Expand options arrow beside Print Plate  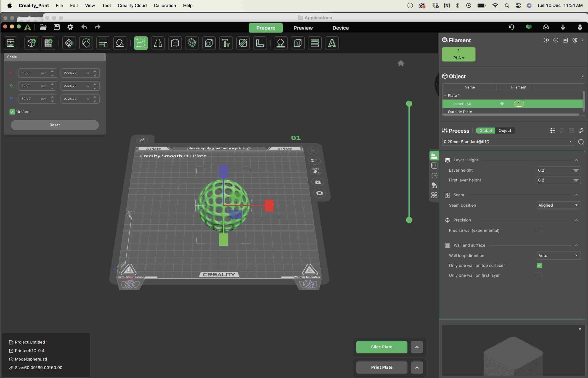[x=417, y=367]
